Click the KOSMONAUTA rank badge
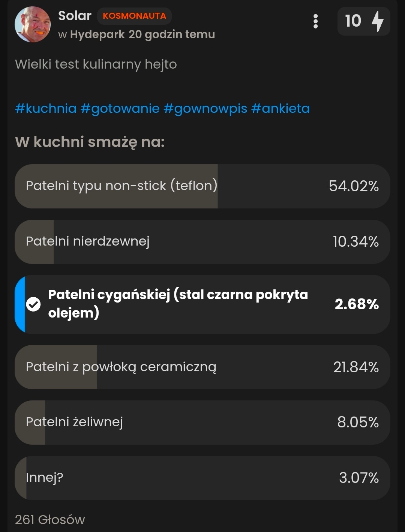405x532 pixels. click(134, 16)
